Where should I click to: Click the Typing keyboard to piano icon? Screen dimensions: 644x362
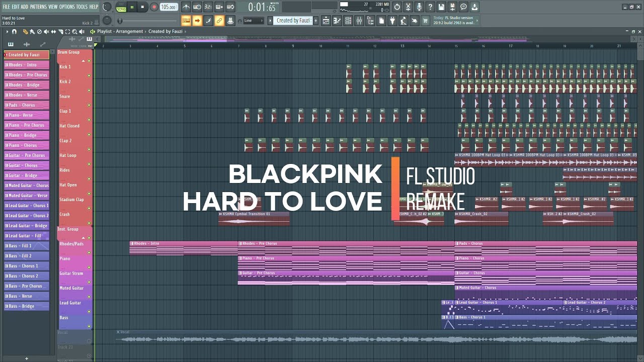[x=186, y=21]
